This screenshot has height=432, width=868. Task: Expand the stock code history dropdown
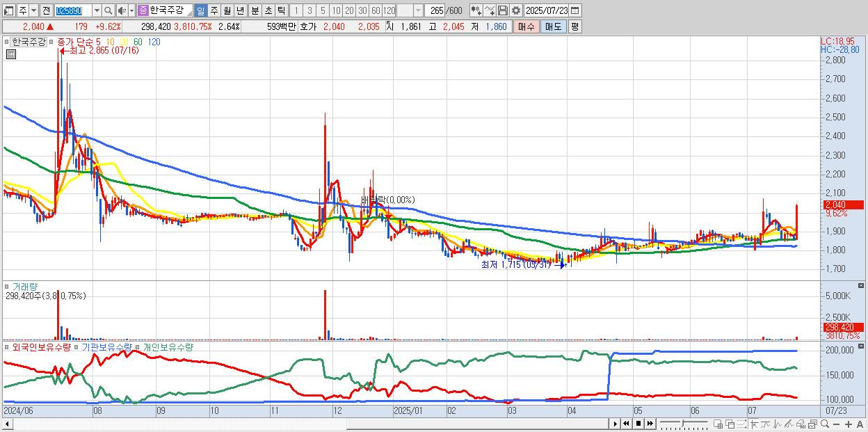pos(97,10)
